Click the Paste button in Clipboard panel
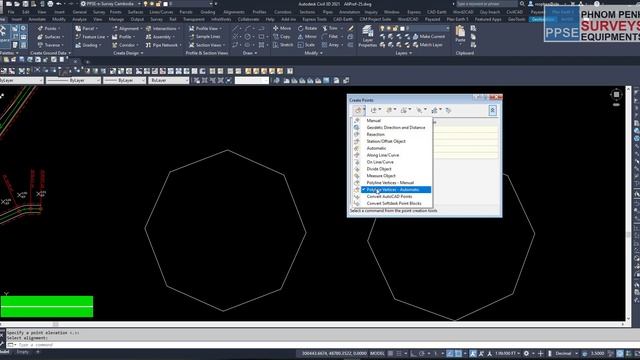The height and width of the screenshot is (360, 640). pos(460,34)
